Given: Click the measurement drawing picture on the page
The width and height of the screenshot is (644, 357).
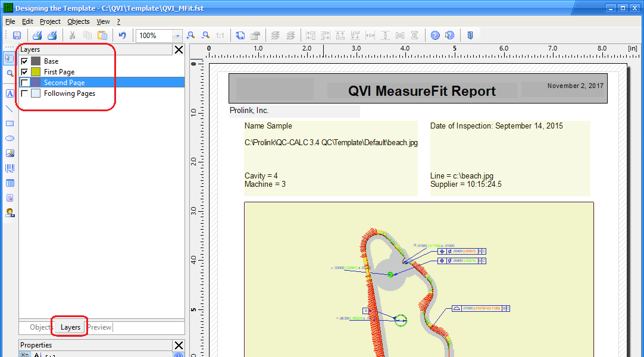Looking at the screenshot, I should [419, 280].
